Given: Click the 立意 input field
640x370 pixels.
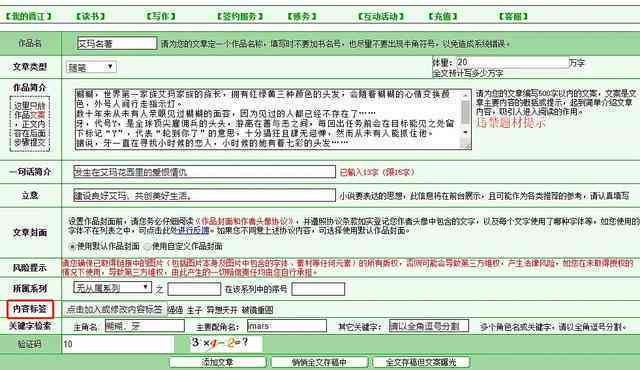Looking at the screenshot, I should (204, 195).
